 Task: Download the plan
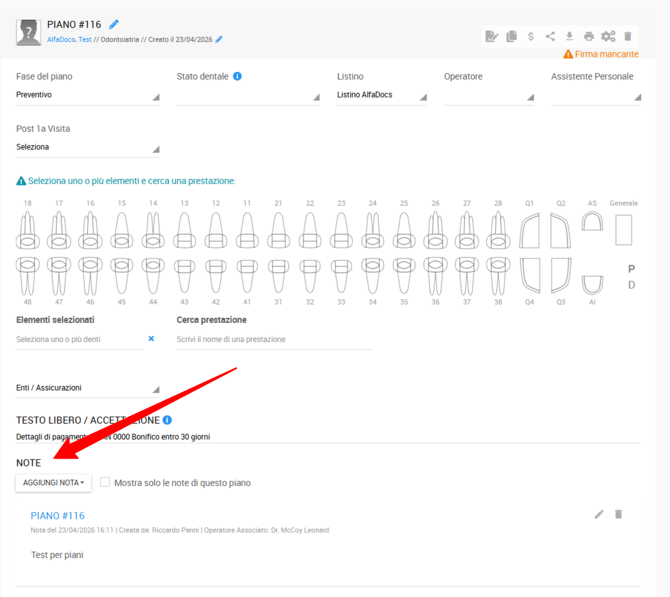pyautogui.click(x=569, y=37)
